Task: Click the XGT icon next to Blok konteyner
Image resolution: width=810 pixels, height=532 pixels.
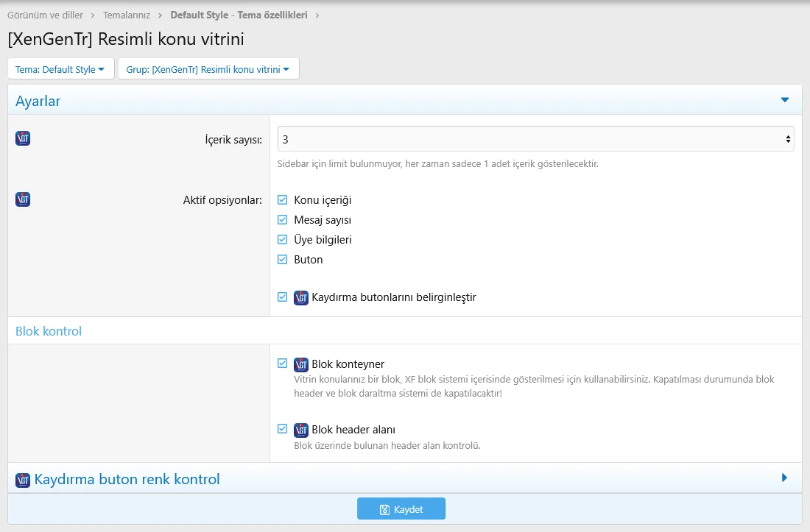Action: coord(301,364)
